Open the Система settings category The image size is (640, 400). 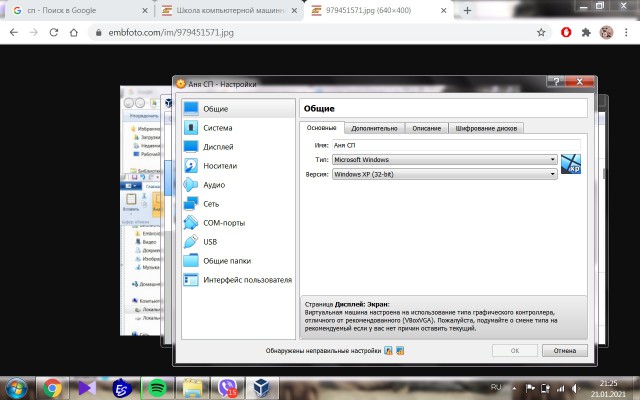pos(238,128)
